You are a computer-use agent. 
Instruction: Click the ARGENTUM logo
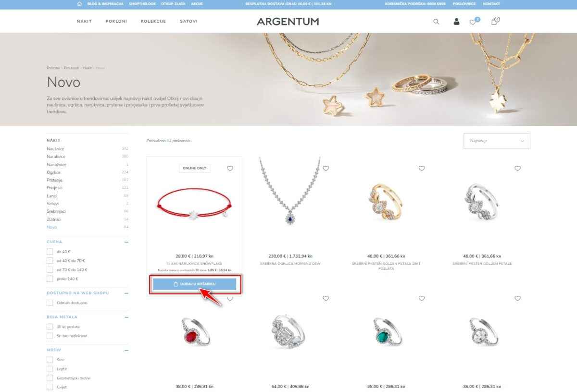point(288,22)
